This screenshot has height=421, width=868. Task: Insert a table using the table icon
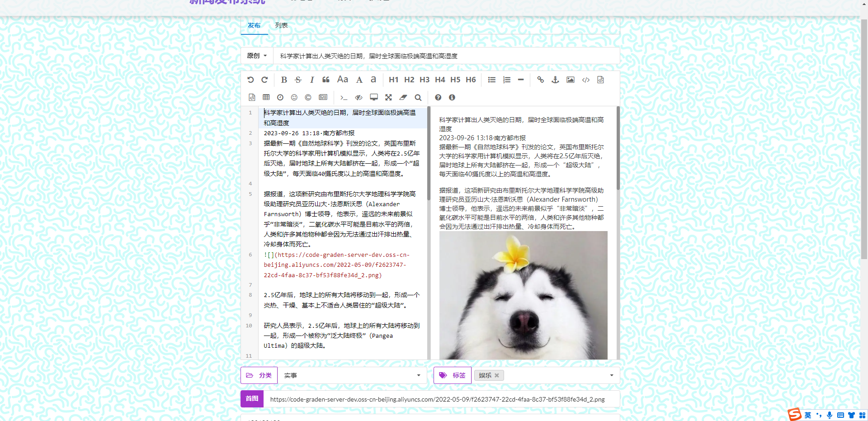click(266, 97)
